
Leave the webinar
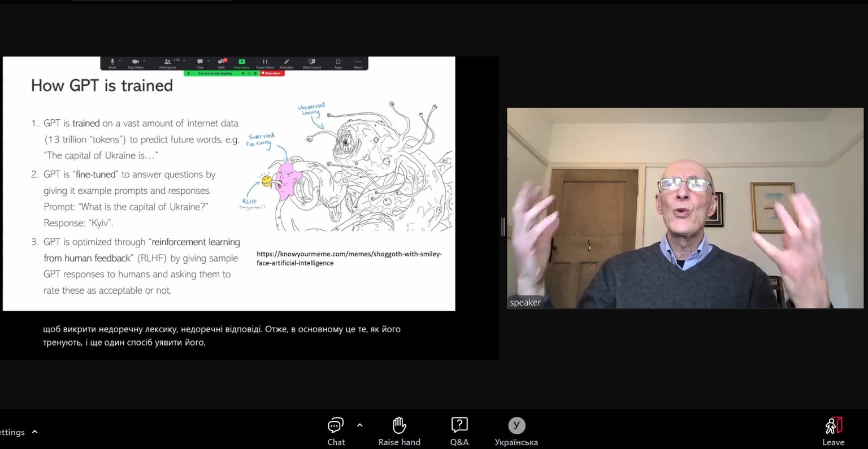pyautogui.click(x=833, y=431)
